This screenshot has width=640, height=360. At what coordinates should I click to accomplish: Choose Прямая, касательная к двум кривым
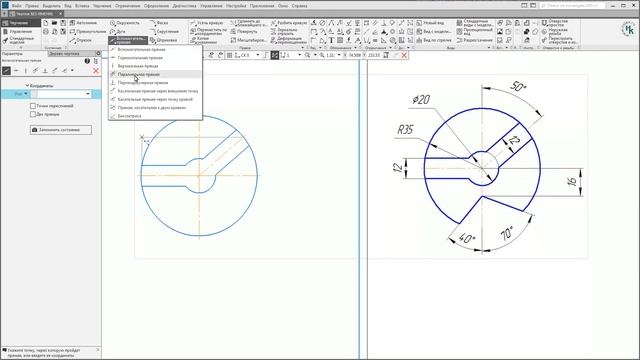155,108
